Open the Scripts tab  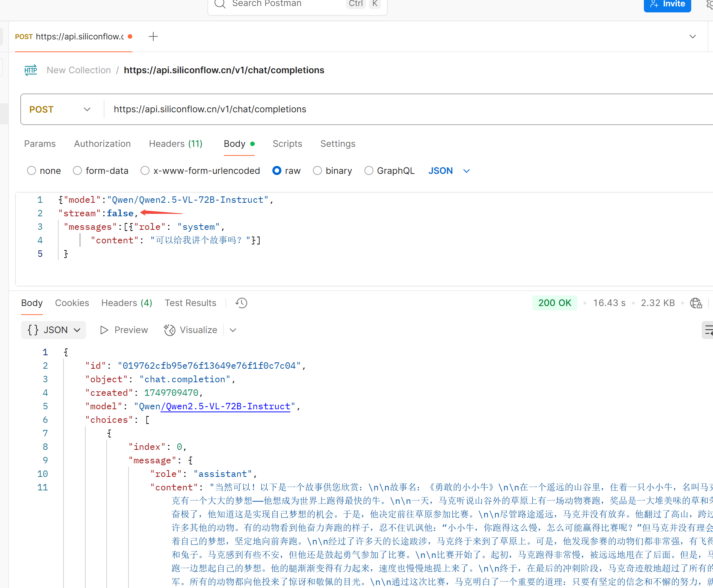point(287,144)
